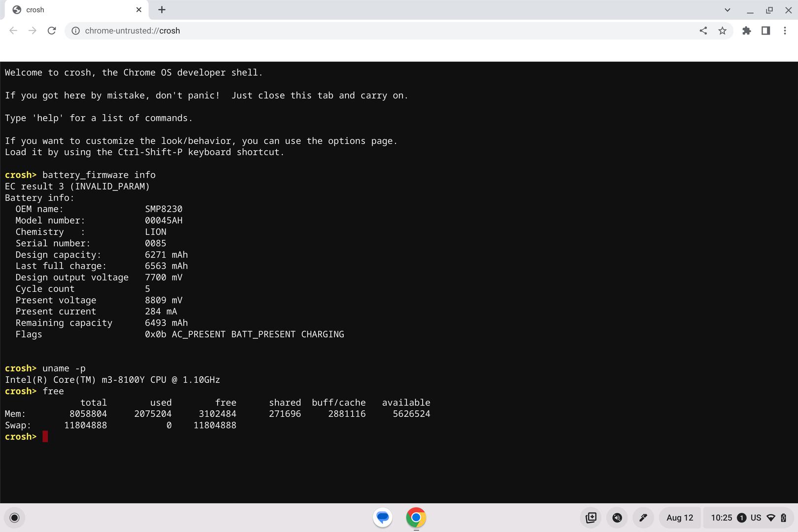
Task: View site information icon in address bar
Action: pyautogui.click(x=76, y=31)
